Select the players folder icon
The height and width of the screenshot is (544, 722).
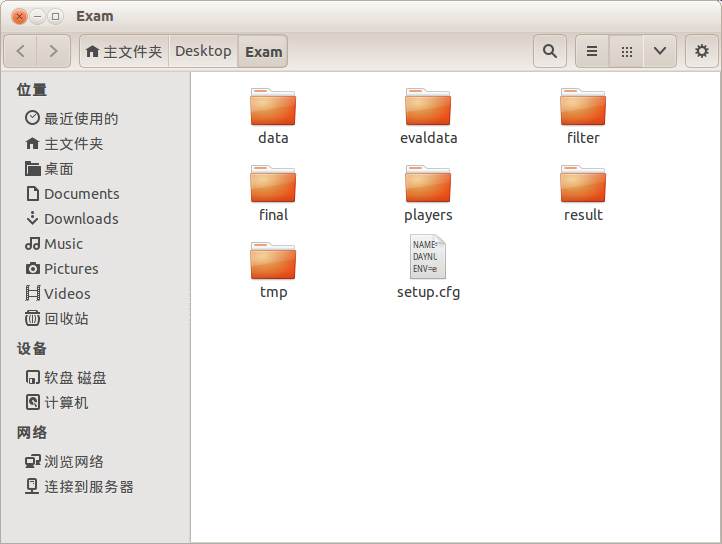coord(428,184)
